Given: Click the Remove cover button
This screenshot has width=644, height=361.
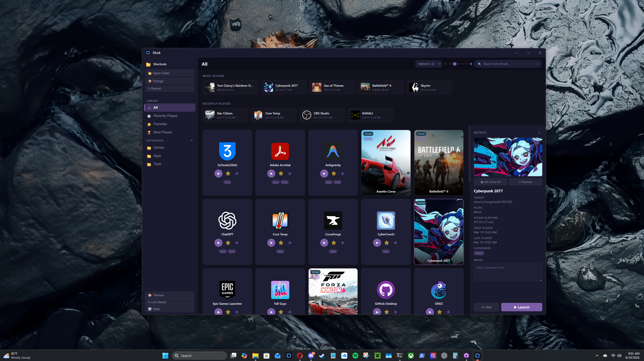Looking at the screenshot, I should tap(525, 182).
